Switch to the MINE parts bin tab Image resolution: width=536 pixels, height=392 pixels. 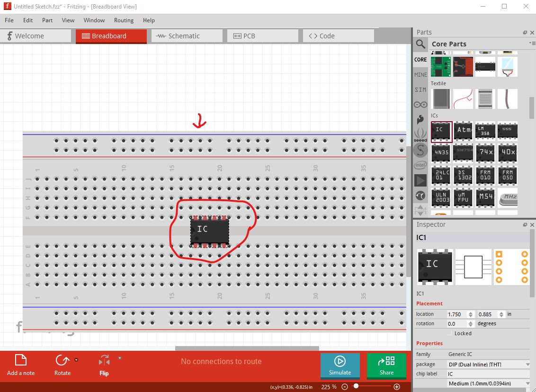tap(420, 74)
